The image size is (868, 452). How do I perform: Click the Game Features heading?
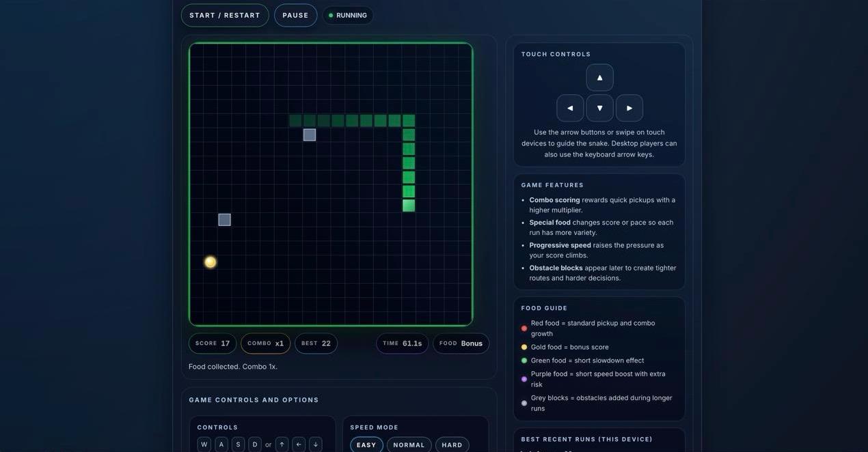[x=552, y=185]
